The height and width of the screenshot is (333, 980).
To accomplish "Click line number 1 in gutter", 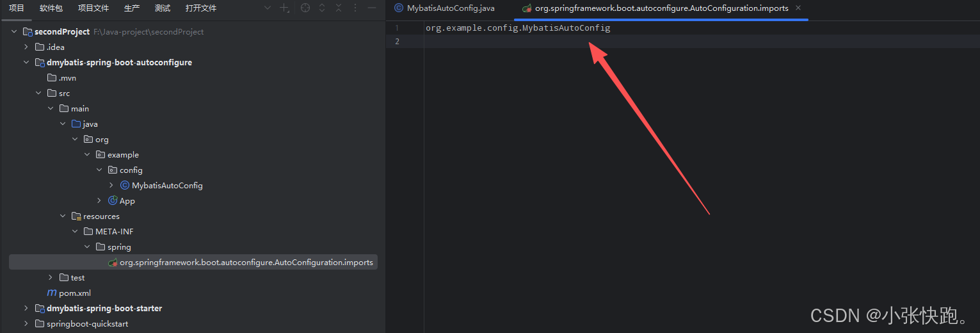I will click(x=397, y=28).
